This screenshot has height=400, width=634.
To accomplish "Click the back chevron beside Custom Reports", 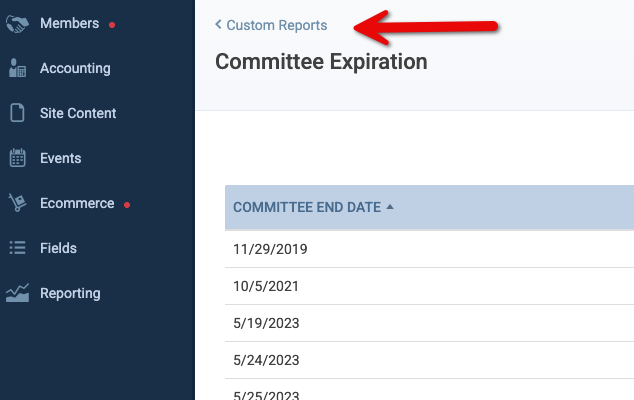I will 218,24.
